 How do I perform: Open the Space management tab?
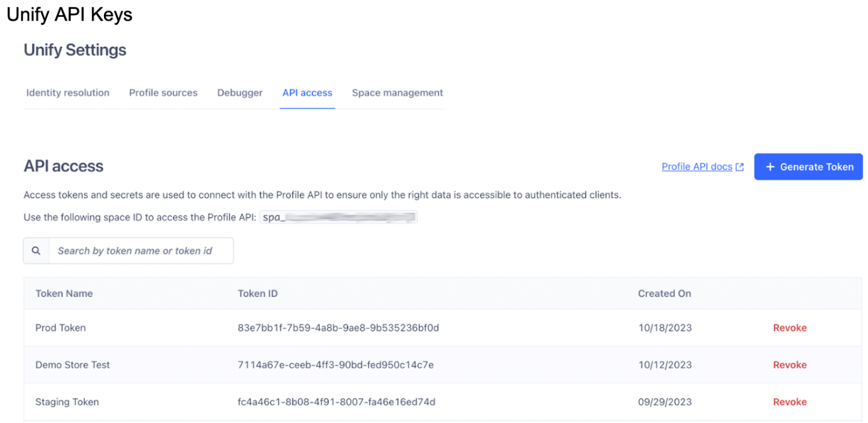tap(397, 92)
